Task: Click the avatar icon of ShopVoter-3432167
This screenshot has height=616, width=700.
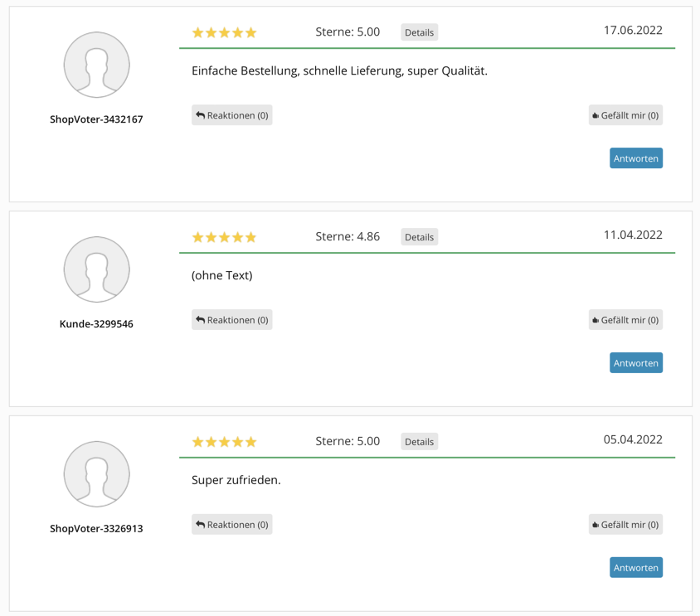Action: (96, 65)
